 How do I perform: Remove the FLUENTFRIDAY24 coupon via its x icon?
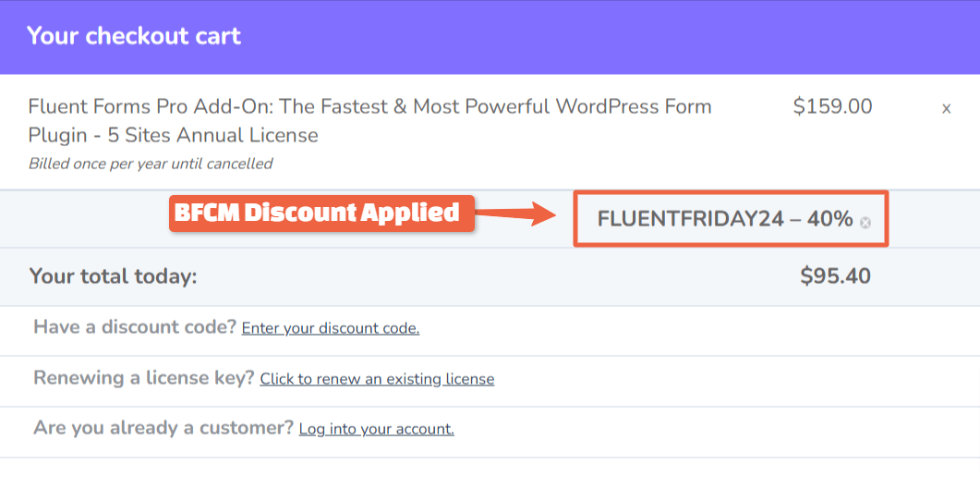865,223
